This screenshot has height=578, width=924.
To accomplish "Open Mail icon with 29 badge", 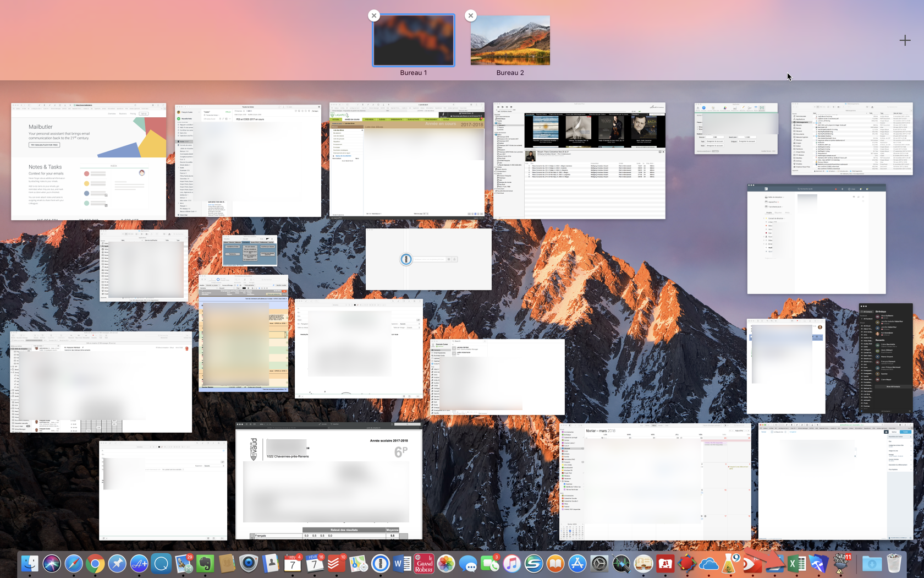I will [183, 564].
